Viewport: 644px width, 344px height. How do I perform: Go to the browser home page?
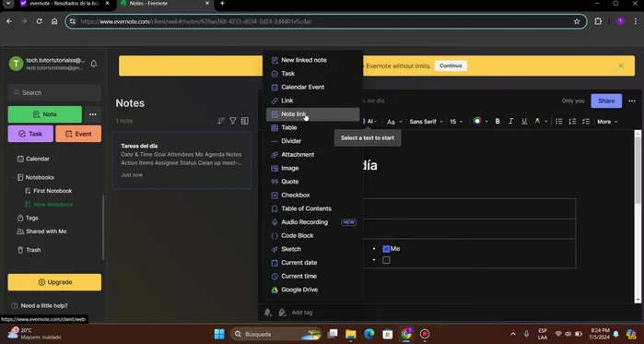pyautogui.click(x=54, y=21)
